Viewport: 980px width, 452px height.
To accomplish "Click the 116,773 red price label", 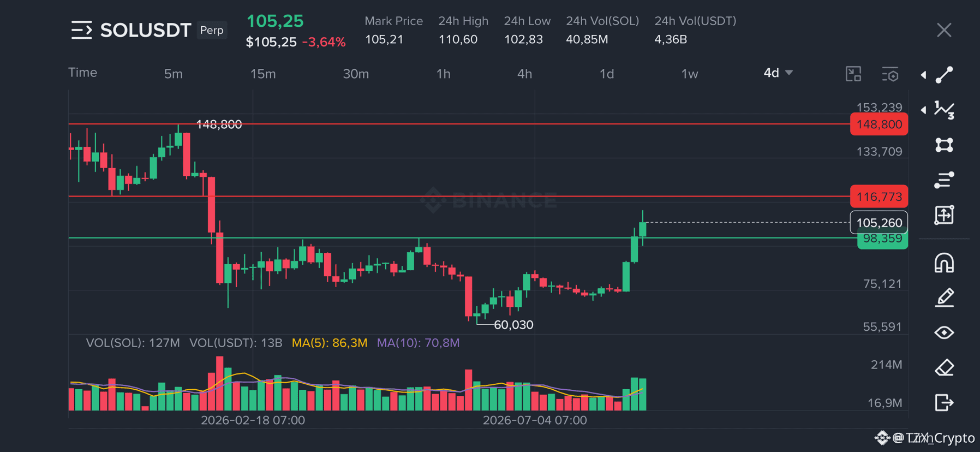I will (879, 197).
